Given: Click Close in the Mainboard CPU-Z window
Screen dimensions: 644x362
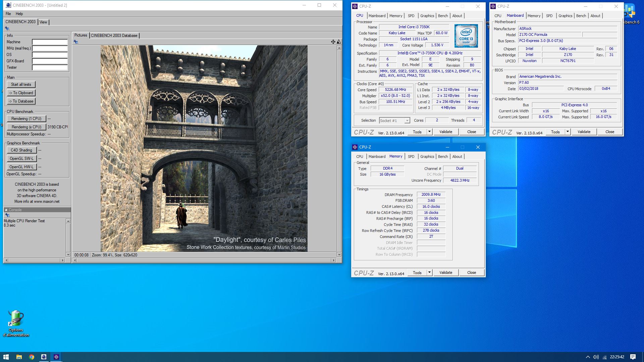Looking at the screenshot, I should [609, 132].
